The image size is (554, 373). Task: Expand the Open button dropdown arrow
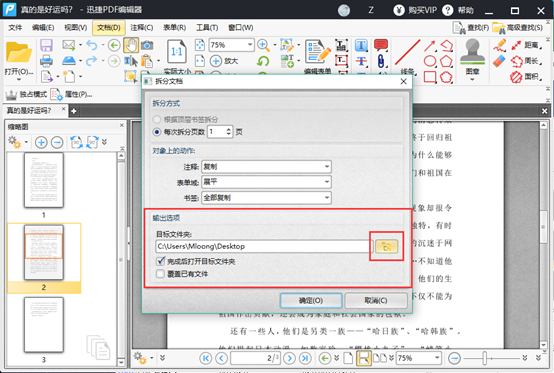[19, 79]
